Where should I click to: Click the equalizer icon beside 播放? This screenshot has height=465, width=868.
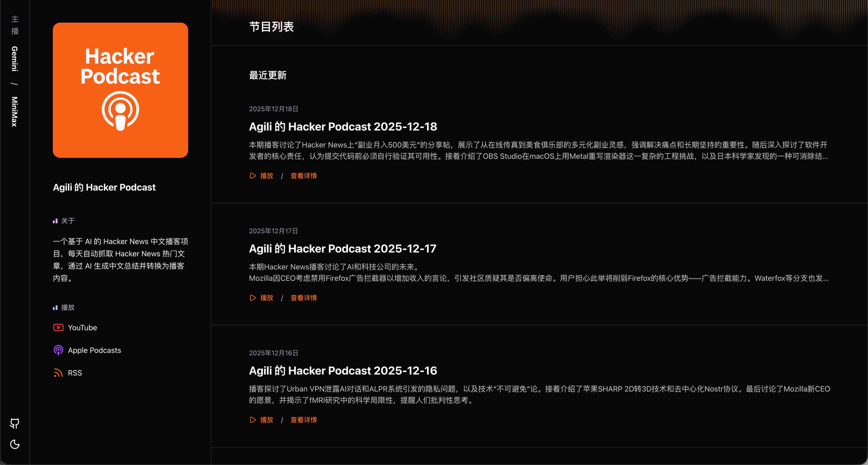55,307
